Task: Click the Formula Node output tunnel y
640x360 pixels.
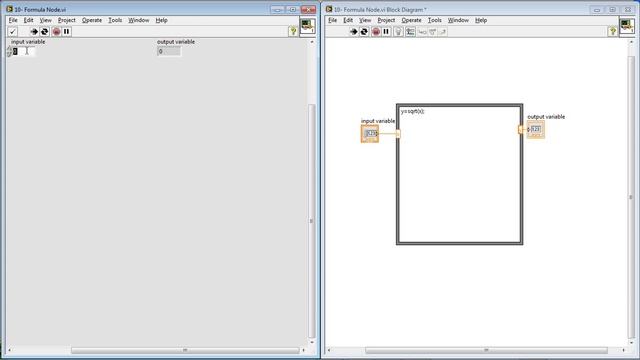Action: click(x=520, y=129)
